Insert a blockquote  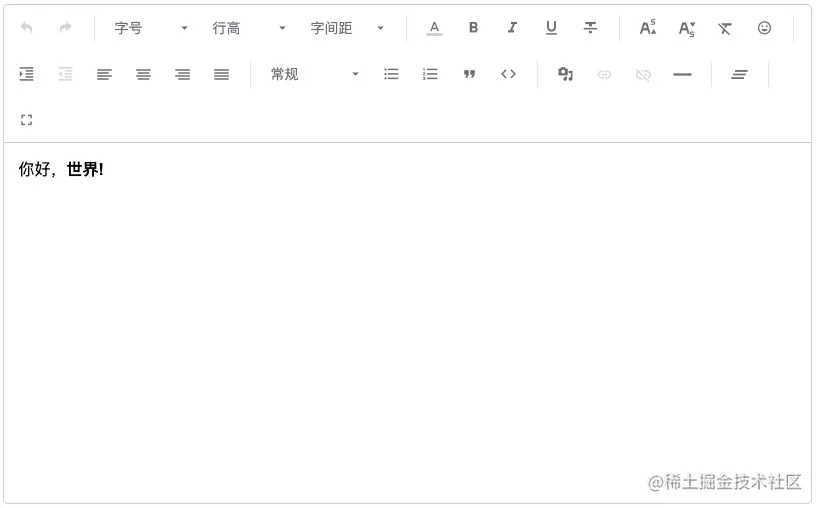pyautogui.click(x=470, y=75)
